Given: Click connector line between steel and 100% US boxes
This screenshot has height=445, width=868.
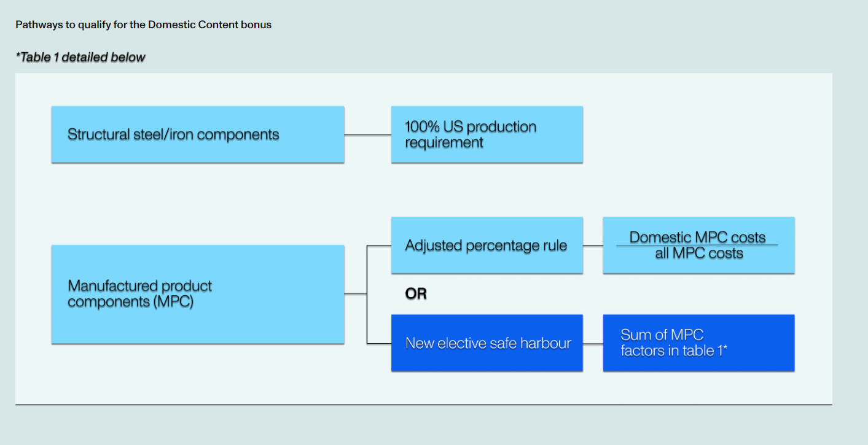Looking at the screenshot, I should pos(367,134).
